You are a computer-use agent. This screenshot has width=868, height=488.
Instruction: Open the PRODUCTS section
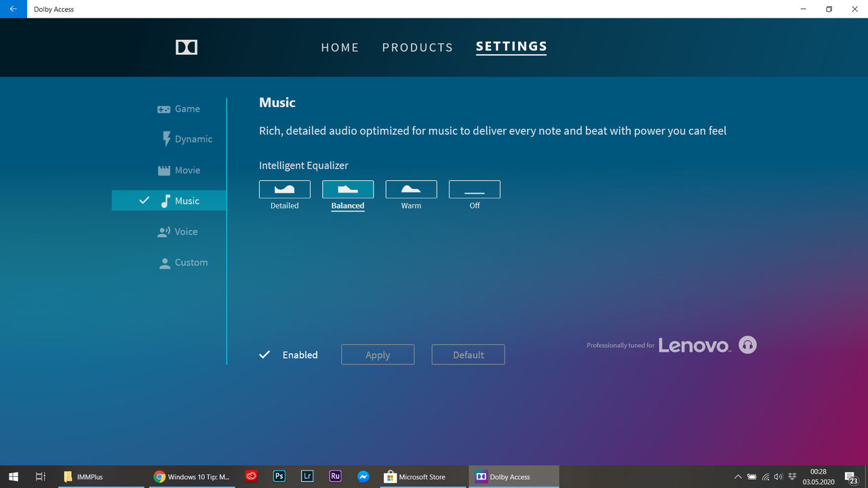click(417, 47)
